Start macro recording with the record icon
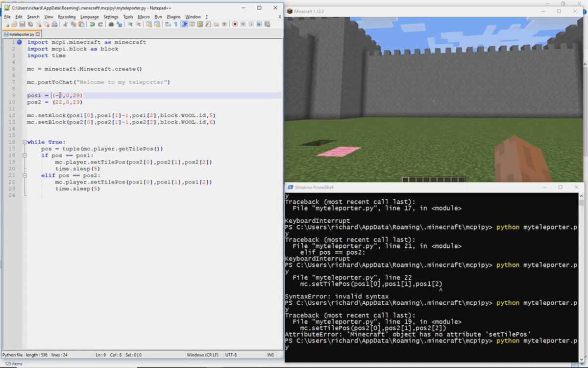The image size is (588, 368). click(235, 24)
